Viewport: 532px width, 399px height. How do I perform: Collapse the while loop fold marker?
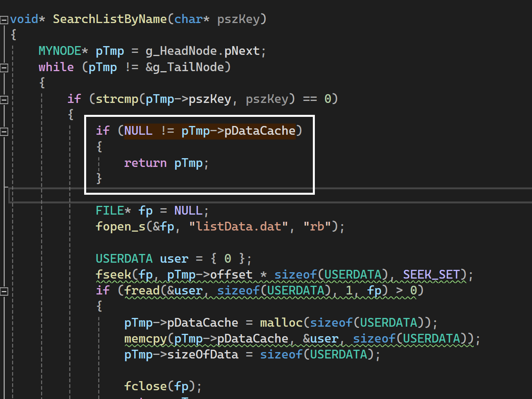(x=4, y=68)
